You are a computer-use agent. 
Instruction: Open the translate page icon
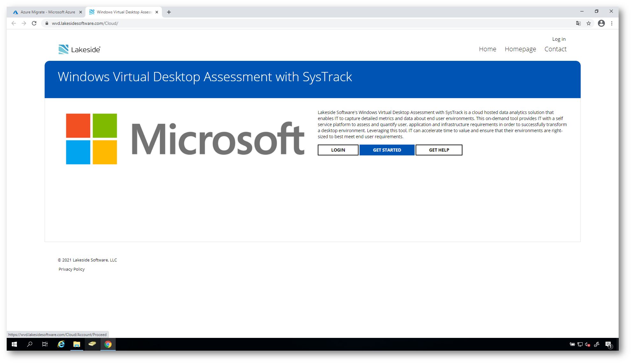pos(578,23)
